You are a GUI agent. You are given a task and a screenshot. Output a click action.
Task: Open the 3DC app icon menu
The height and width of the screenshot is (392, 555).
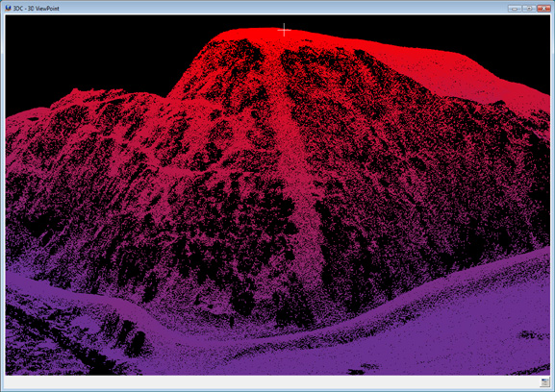click(8, 8)
